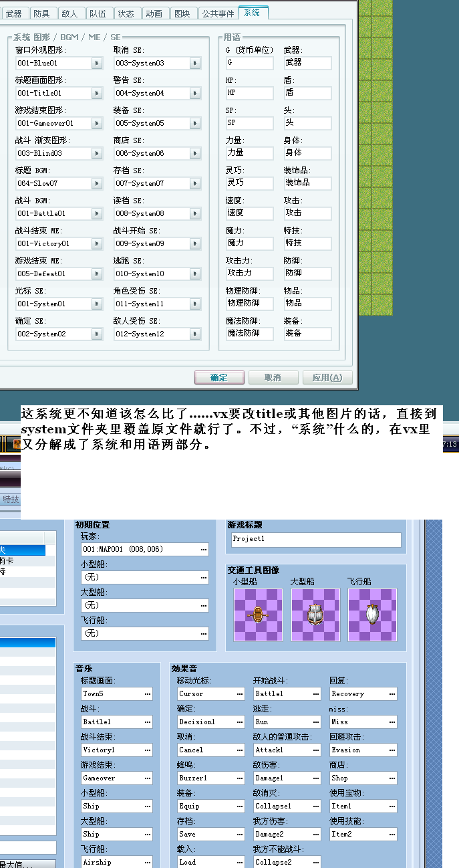The height and width of the screenshot is (868, 459).
Task: Open Buzzer1 sound effect picker
Action: (x=240, y=778)
